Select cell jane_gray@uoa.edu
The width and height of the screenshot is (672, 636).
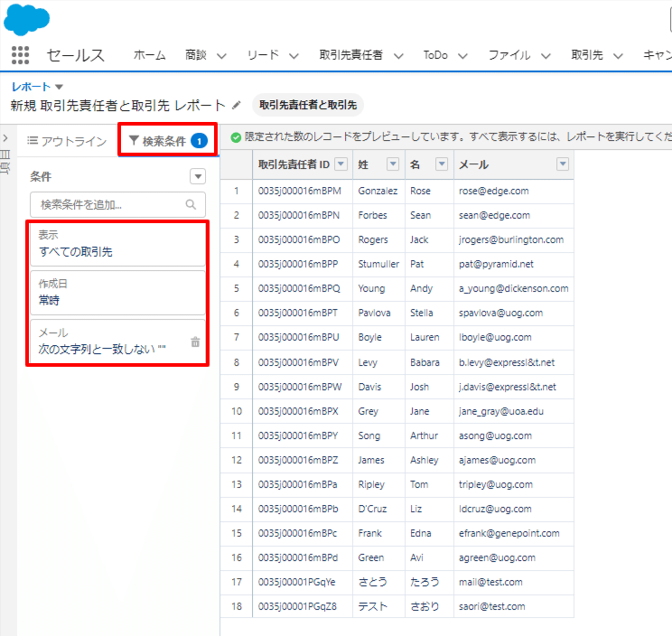(513, 411)
